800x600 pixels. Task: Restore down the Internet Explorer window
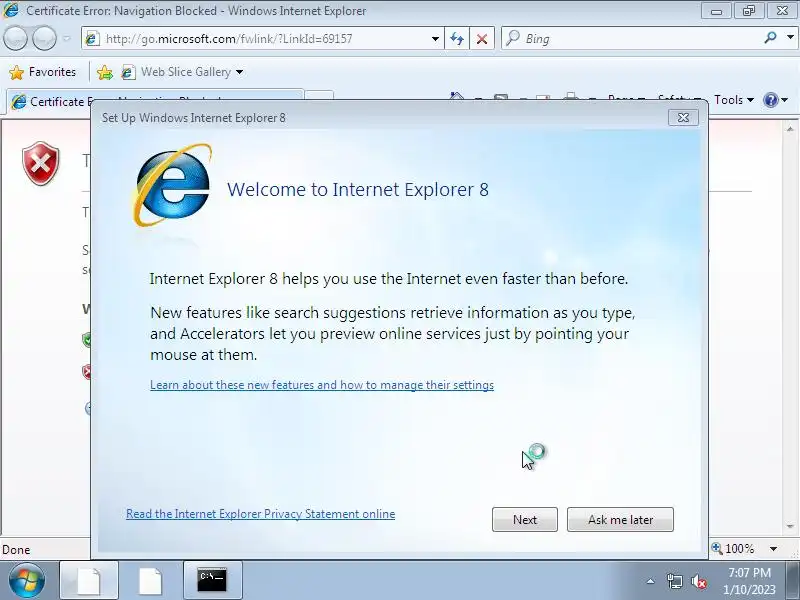(748, 11)
